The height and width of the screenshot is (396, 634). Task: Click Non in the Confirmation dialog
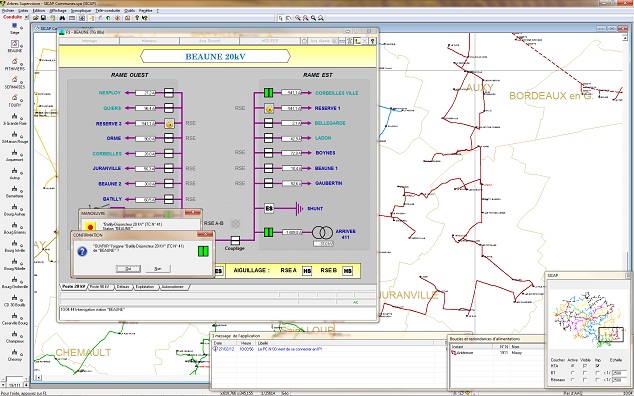click(x=158, y=269)
